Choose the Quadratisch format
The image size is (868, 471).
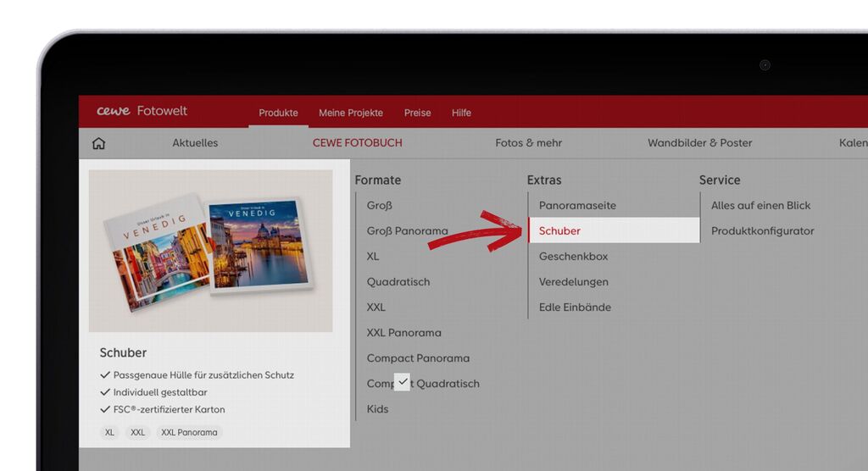398,282
